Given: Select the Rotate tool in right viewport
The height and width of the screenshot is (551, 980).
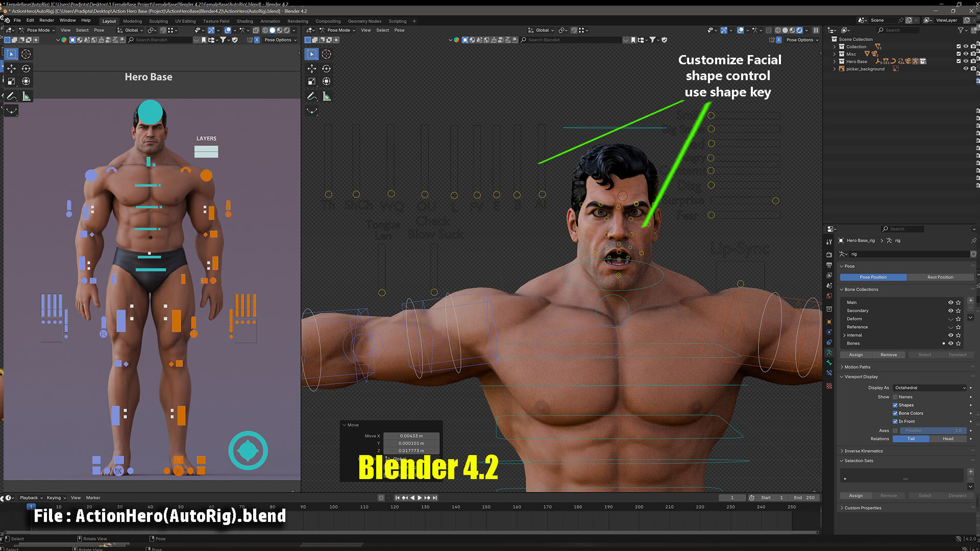Looking at the screenshot, I should coord(327,68).
